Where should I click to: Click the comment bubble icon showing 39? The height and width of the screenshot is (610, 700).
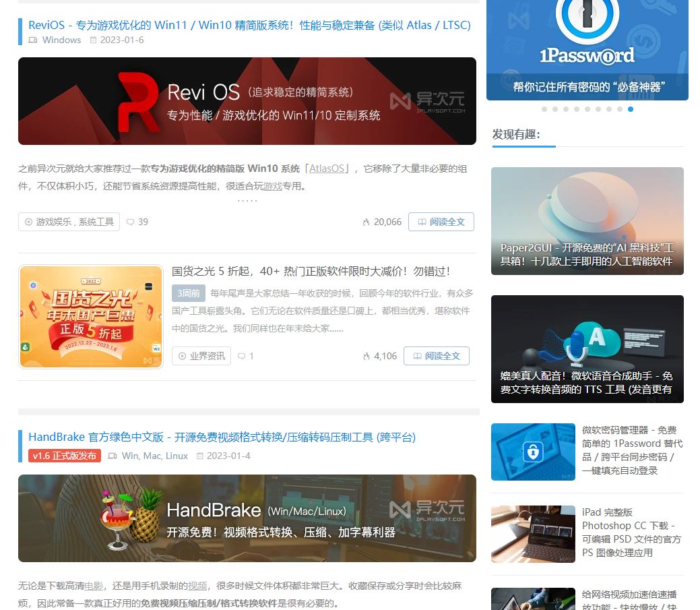pyautogui.click(x=131, y=222)
